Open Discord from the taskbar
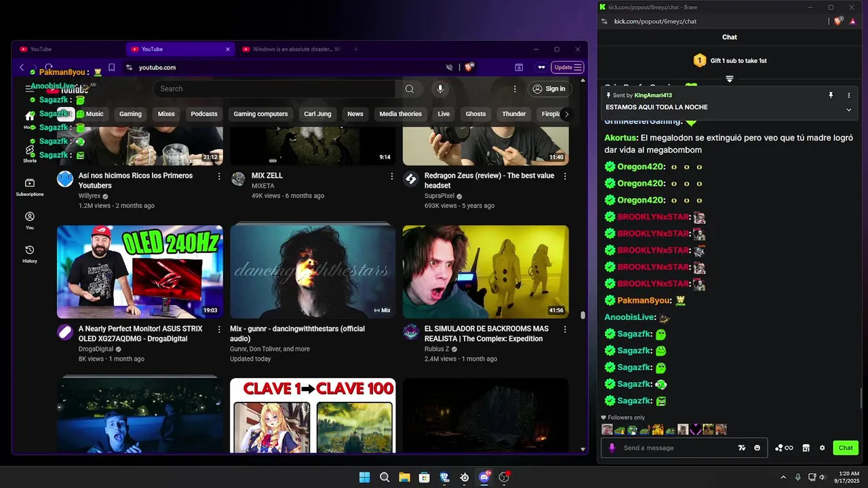 point(484,477)
